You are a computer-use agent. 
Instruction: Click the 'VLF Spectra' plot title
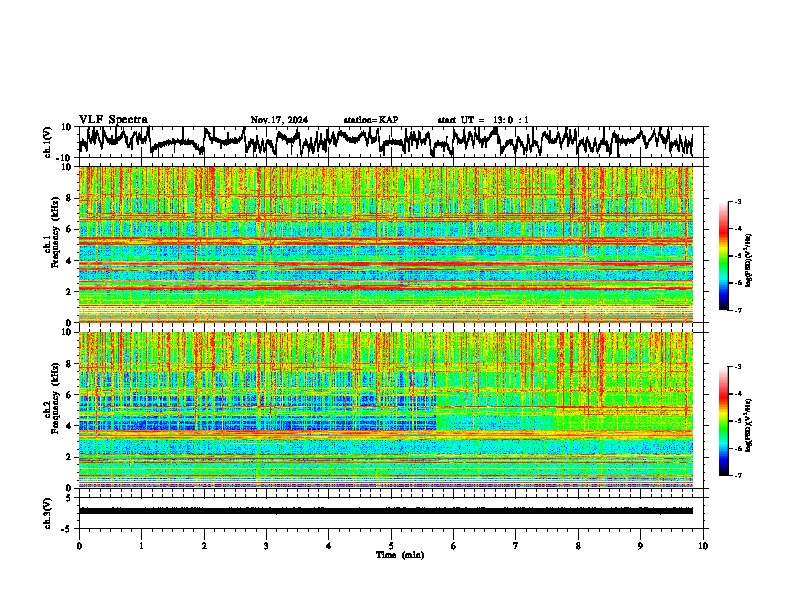pyautogui.click(x=113, y=120)
